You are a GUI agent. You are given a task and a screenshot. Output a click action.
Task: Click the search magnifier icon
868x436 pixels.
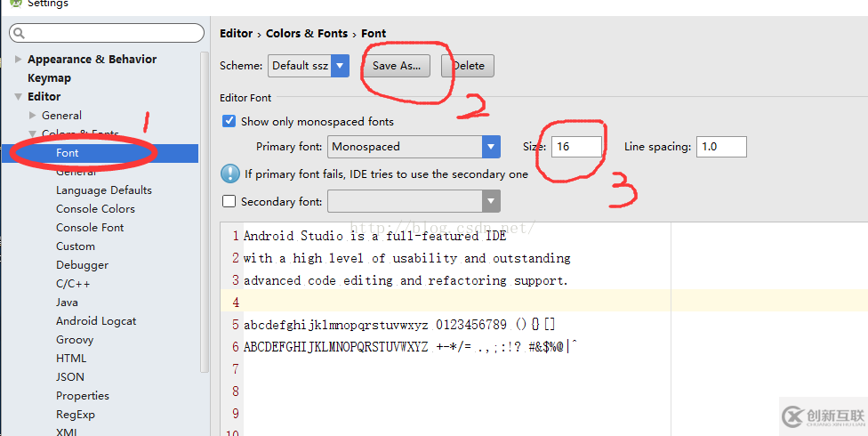point(19,33)
